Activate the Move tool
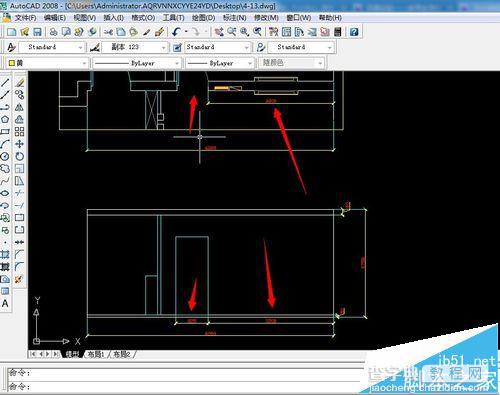Viewport: 500px width, 395px height. [19, 144]
